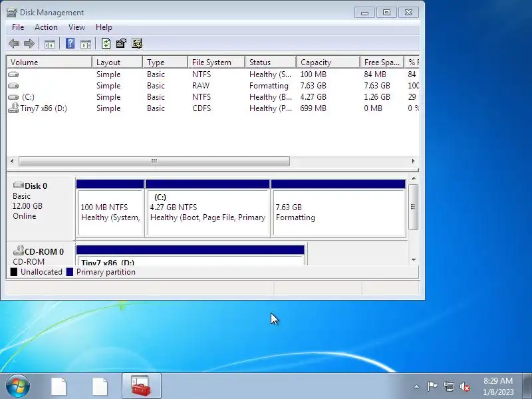532x399 pixels.
Task: Select the 100 MB NTFS partition block
Action: [110, 208]
